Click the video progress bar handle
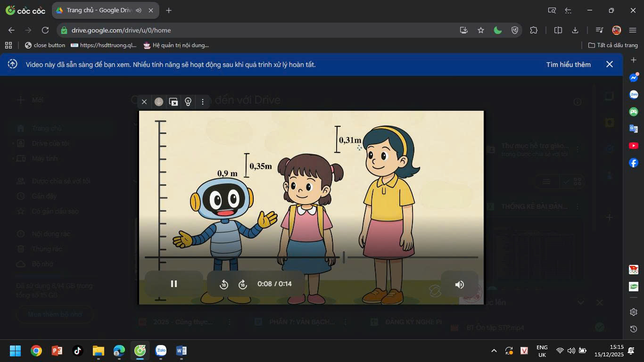644x362 pixels. [x=344, y=257]
